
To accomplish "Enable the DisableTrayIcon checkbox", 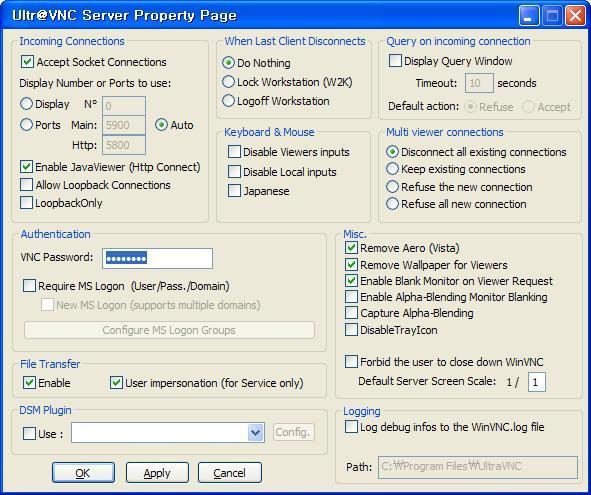I will click(x=351, y=330).
